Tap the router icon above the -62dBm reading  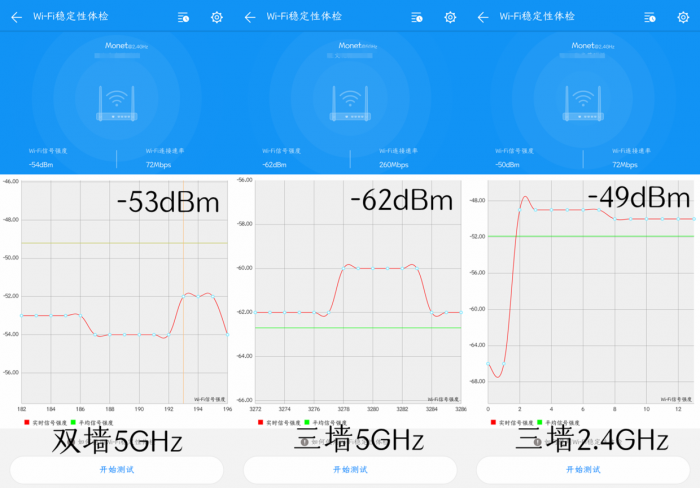tap(350, 104)
